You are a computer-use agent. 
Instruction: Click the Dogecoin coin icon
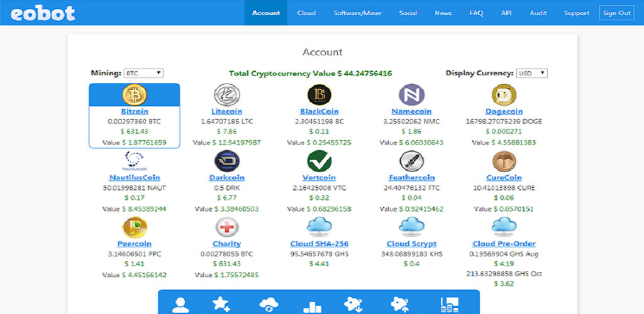coord(504,95)
